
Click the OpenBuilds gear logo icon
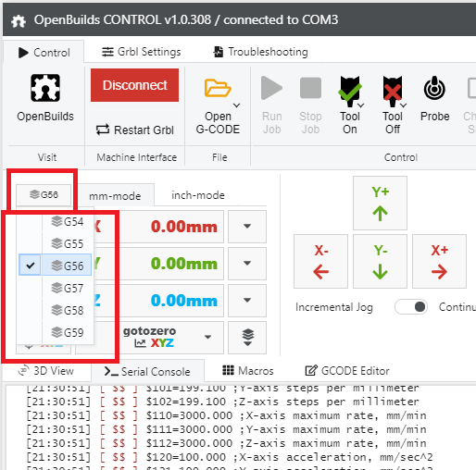pos(45,88)
